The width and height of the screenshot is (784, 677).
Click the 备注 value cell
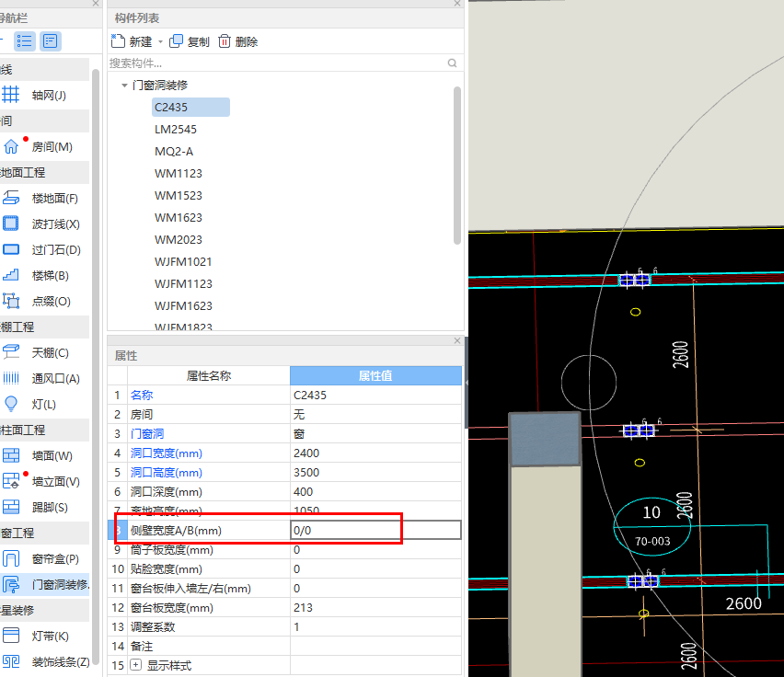375,646
